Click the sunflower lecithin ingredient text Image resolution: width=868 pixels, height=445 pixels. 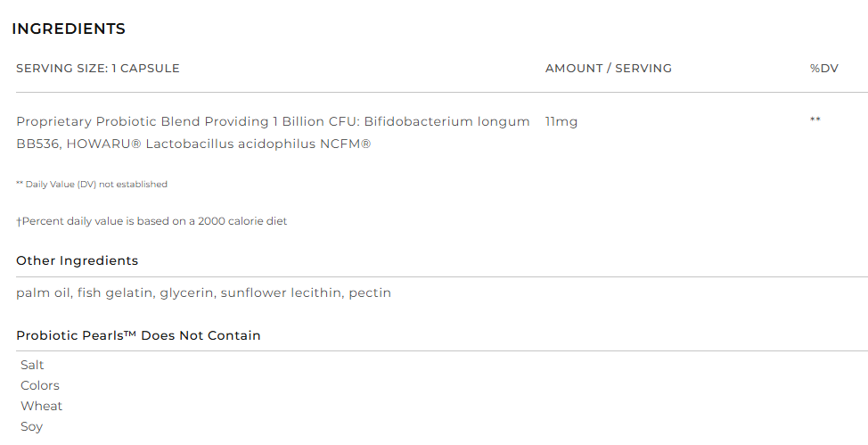[281, 293]
